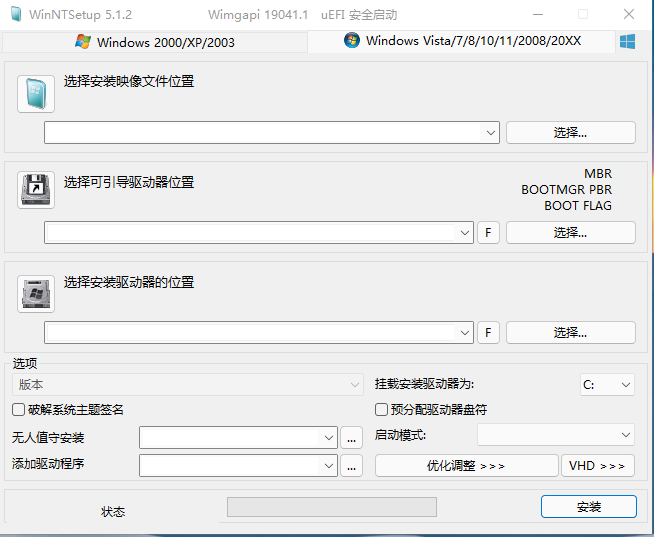Expand the 无人值守安装 combo box

[328, 438]
